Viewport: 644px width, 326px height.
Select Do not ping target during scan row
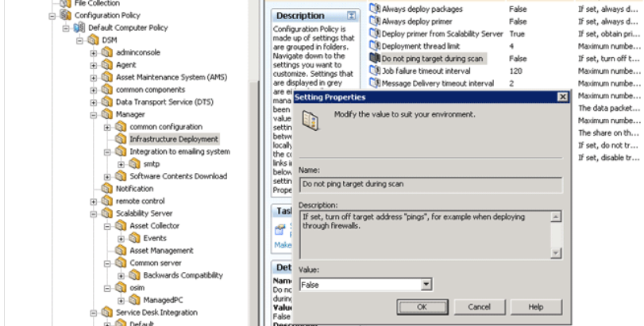pyautogui.click(x=433, y=59)
